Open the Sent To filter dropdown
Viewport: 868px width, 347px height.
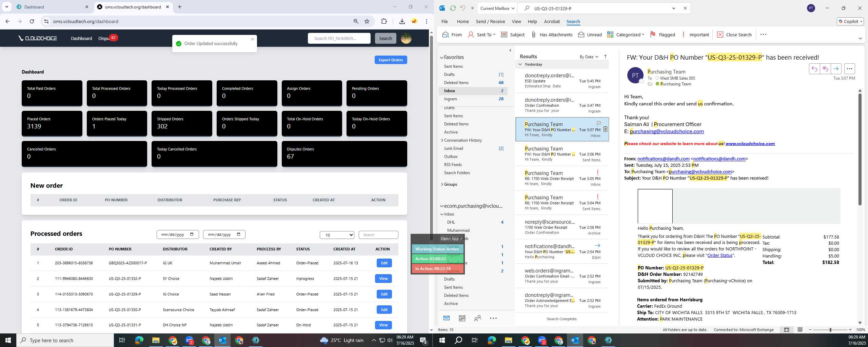point(482,35)
